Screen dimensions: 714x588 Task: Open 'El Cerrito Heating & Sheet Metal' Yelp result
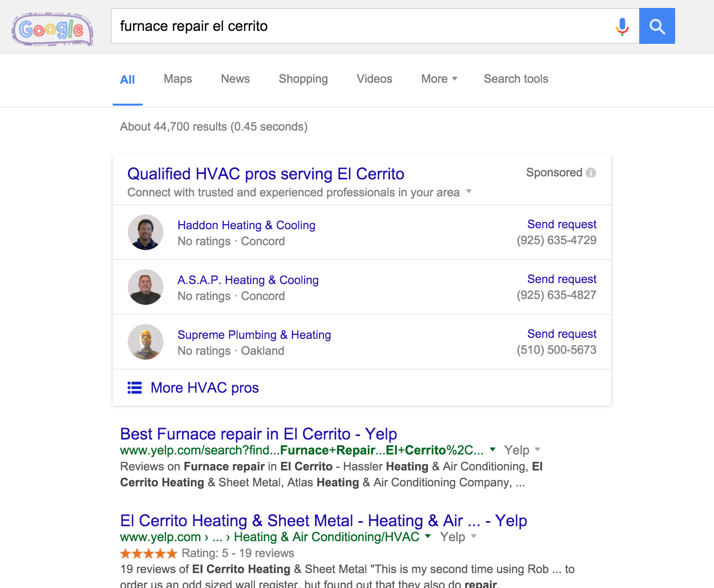click(324, 520)
